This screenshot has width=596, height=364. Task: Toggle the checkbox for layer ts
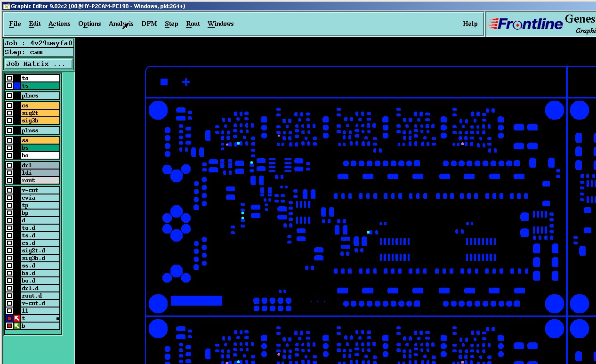(9, 86)
